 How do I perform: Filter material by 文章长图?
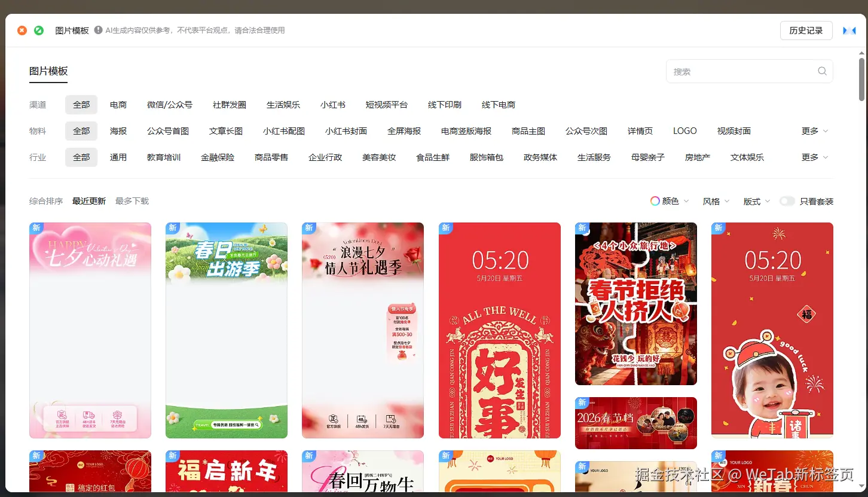226,131
